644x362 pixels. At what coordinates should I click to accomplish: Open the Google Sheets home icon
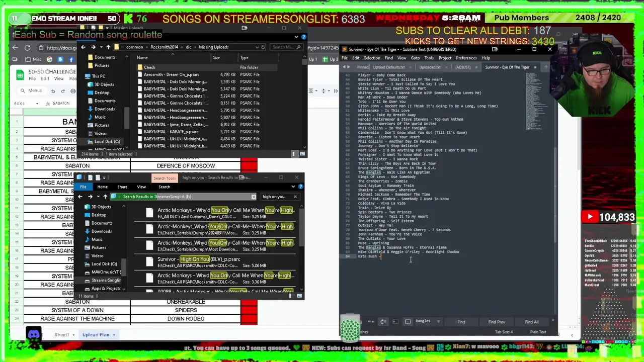(20, 75)
